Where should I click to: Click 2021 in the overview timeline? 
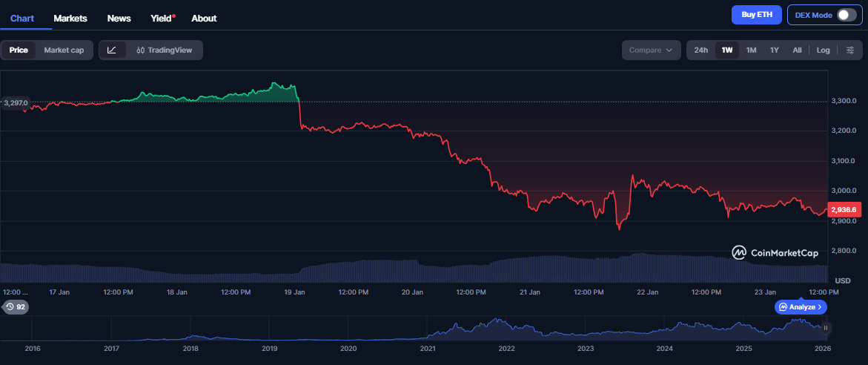428,348
